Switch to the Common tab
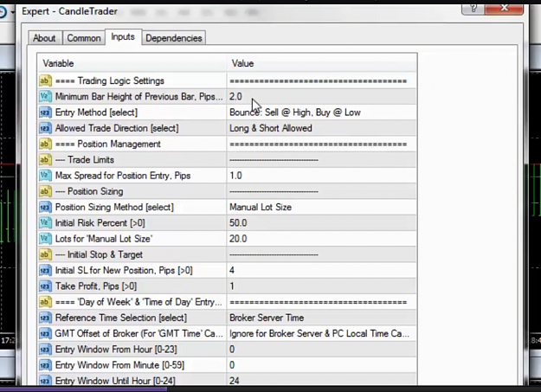The width and height of the screenshot is (541, 392). 84,38
